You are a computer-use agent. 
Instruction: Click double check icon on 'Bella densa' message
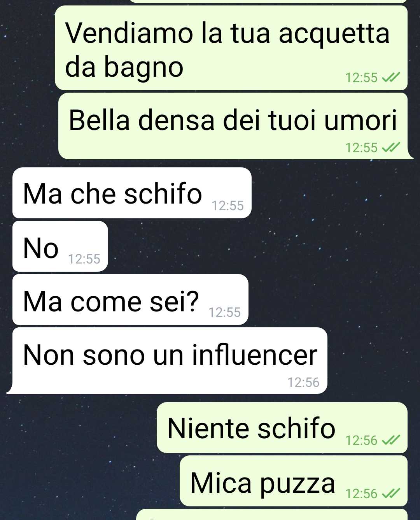390,148
